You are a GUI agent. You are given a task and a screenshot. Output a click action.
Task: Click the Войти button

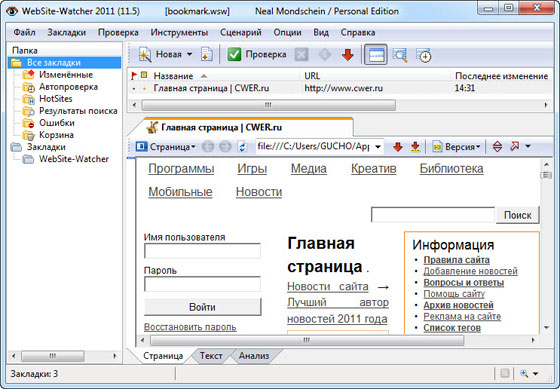click(x=202, y=307)
